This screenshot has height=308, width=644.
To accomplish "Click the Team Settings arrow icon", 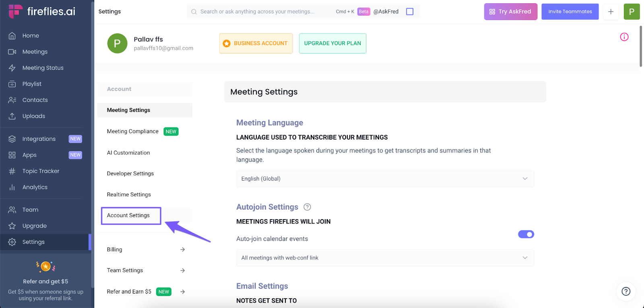I will pyautogui.click(x=183, y=271).
